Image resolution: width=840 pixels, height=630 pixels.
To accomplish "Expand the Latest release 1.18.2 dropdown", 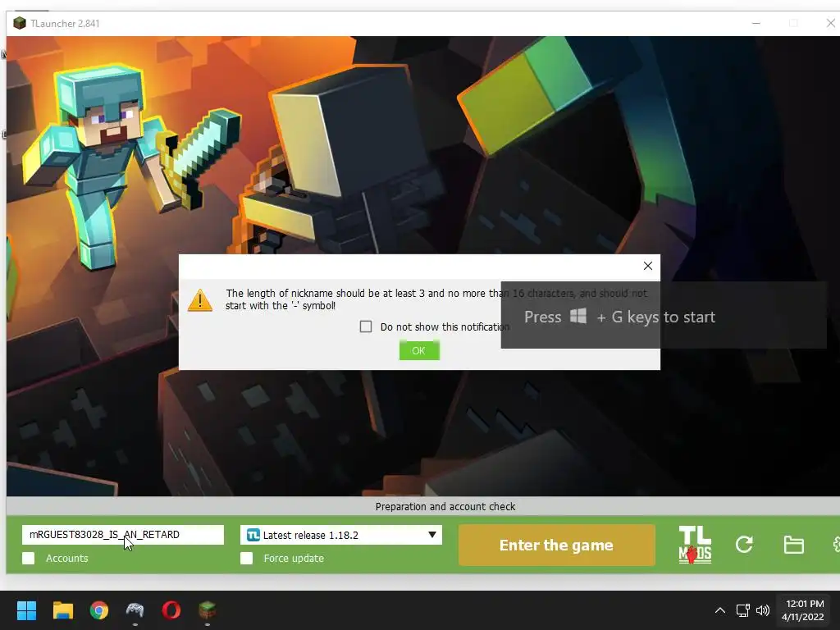I will (341, 535).
